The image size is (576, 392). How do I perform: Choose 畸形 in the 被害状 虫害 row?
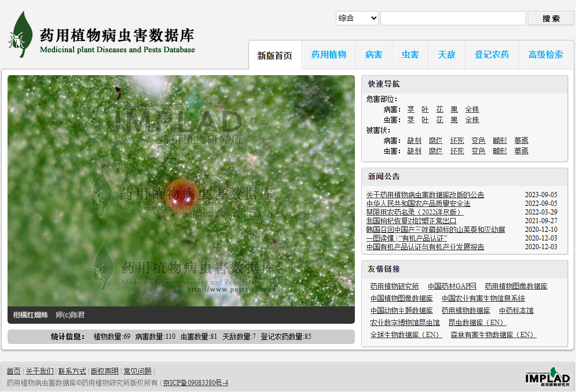(x=500, y=151)
